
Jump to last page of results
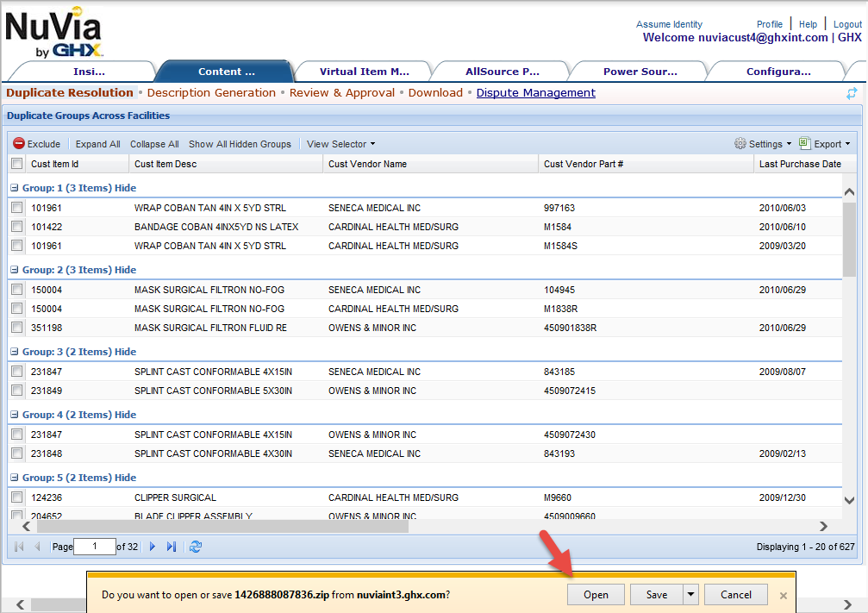click(x=172, y=547)
